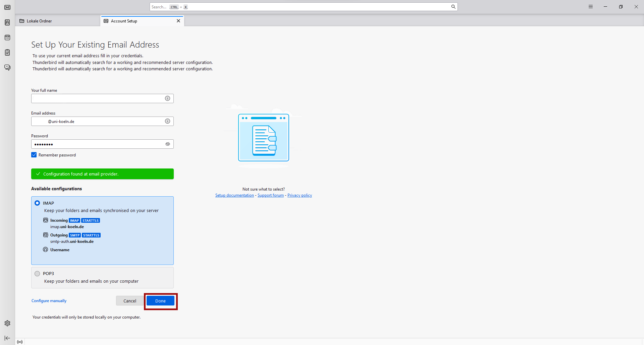Close the Account Setup tab
Screen dimensions: 644x345
coord(178,21)
